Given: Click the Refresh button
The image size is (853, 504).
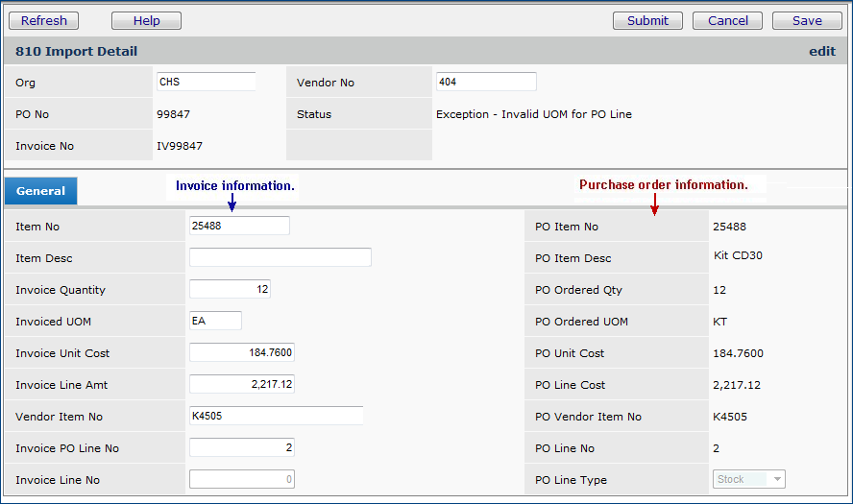Looking at the screenshot, I should (44, 20).
